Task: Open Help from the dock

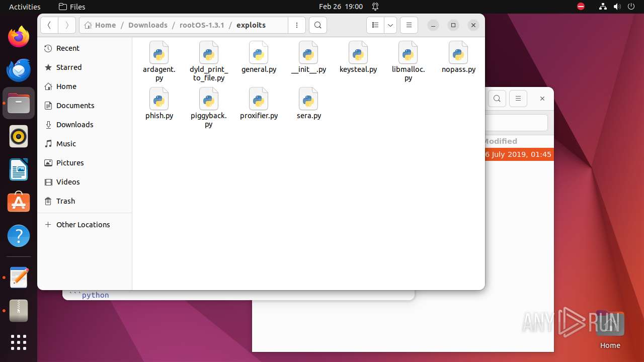Action: (x=19, y=236)
